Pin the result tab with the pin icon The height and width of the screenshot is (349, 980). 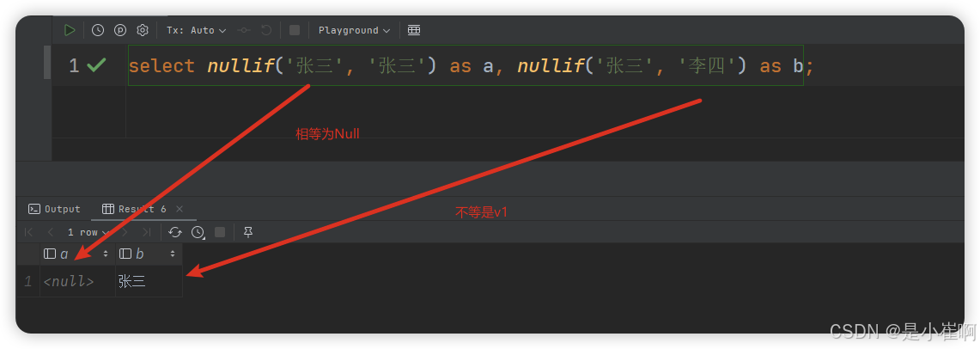click(248, 232)
